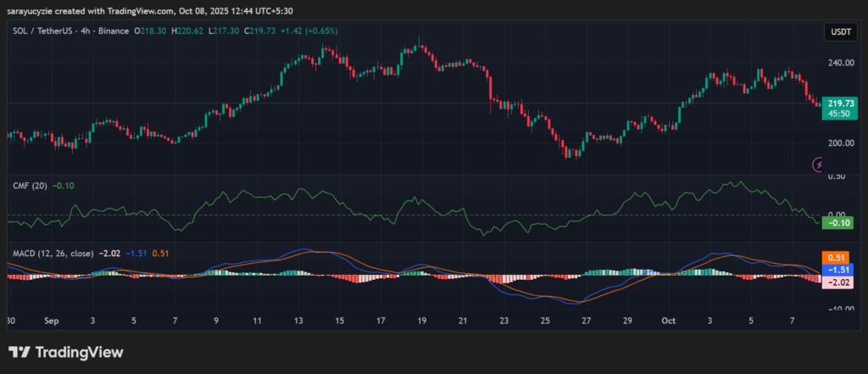Click date 13 on the time axis
The height and width of the screenshot is (374, 868).
pyautogui.click(x=298, y=321)
